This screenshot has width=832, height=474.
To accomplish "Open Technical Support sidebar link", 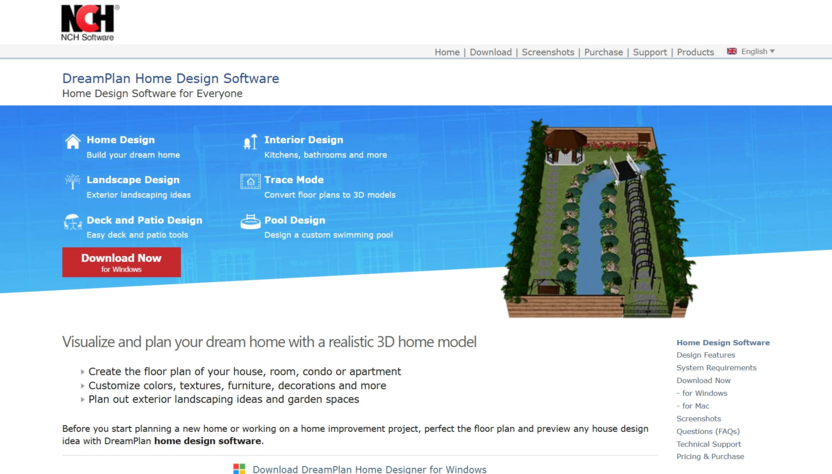I will 708,444.
